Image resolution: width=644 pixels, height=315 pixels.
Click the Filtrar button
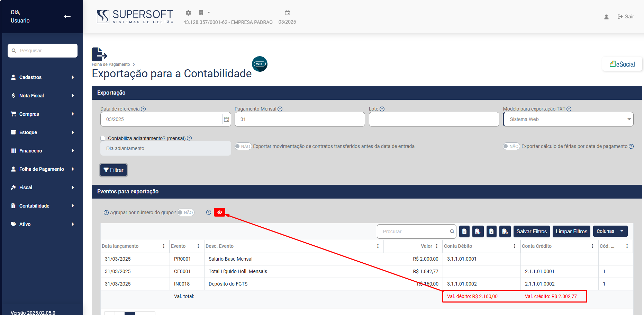[x=114, y=170]
